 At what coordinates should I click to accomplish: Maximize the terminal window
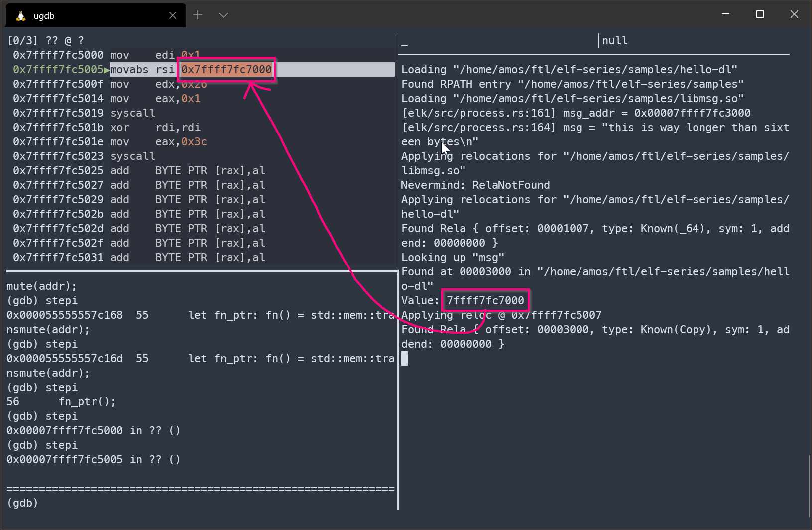[x=760, y=14]
